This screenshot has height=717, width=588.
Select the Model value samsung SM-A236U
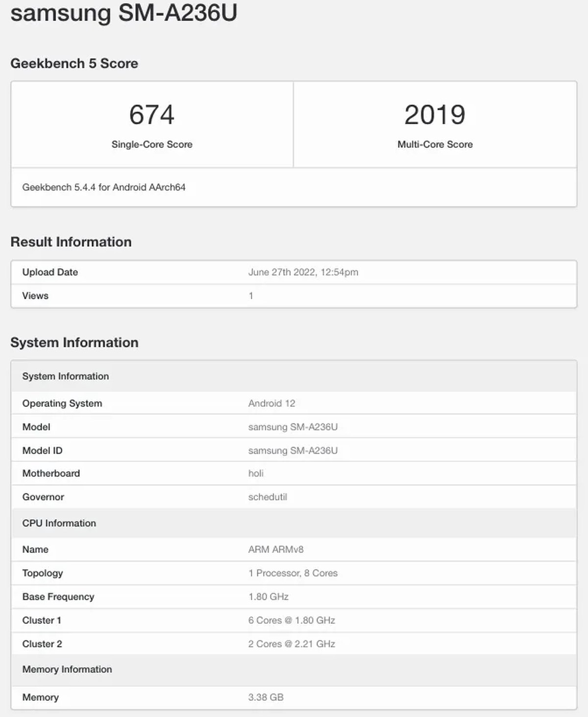(293, 427)
